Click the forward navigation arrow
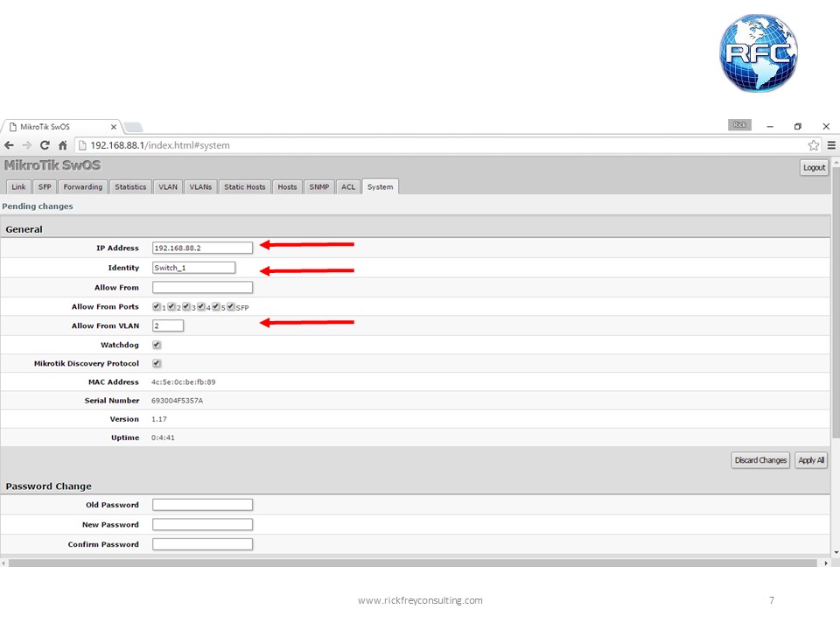 26,145
